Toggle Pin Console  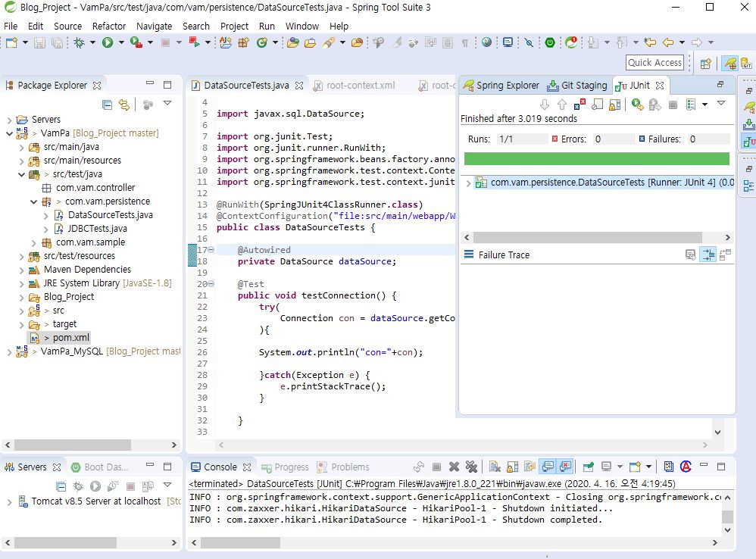pos(589,467)
